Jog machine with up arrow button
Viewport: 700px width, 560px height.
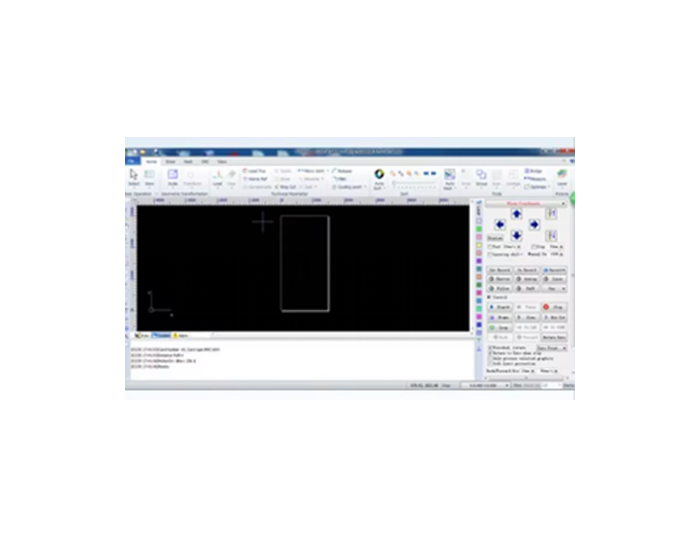point(517,214)
